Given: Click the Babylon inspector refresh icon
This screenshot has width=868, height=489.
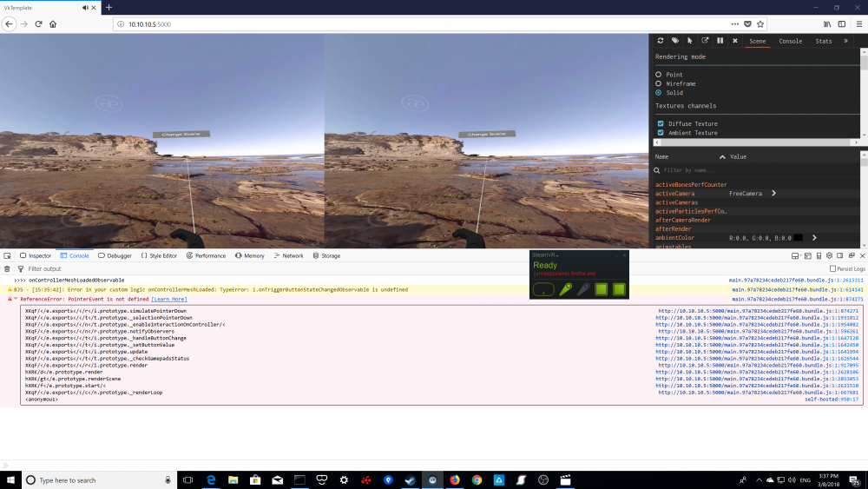Looking at the screenshot, I should click(x=661, y=41).
